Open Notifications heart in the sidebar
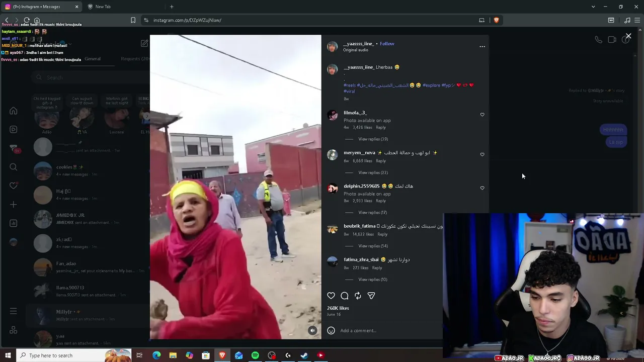 (14, 186)
